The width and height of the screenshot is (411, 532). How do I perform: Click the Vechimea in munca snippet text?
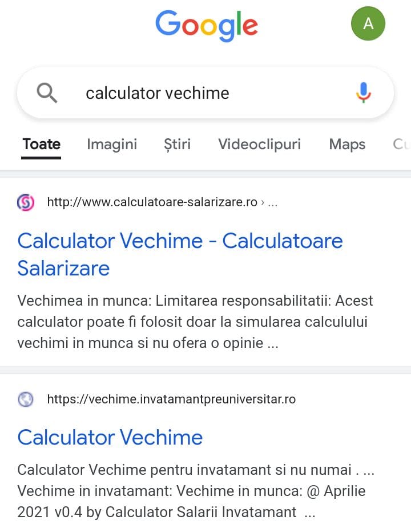[x=195, y=322]
